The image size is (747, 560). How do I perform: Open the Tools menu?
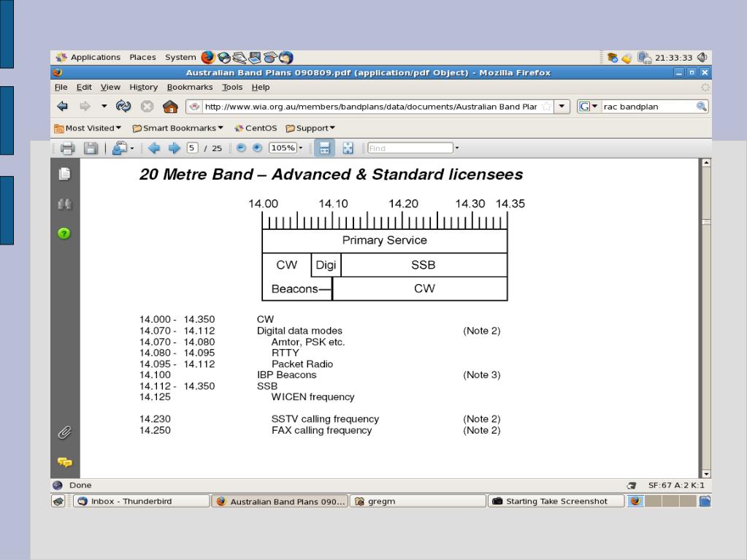pos(232,87)
